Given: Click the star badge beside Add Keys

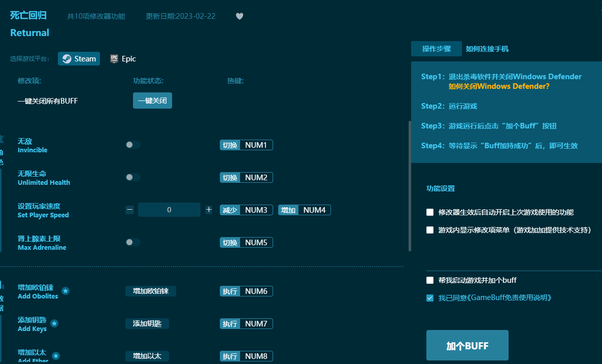Looking at the screenshot, I should [x=54, y=323].
